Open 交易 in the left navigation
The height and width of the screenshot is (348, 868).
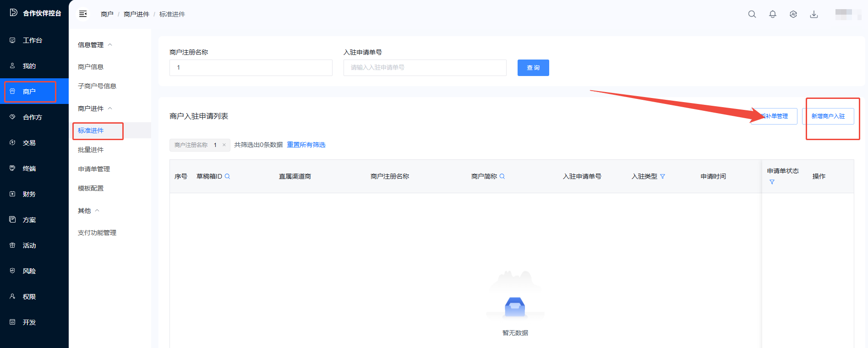click(29, 143)
